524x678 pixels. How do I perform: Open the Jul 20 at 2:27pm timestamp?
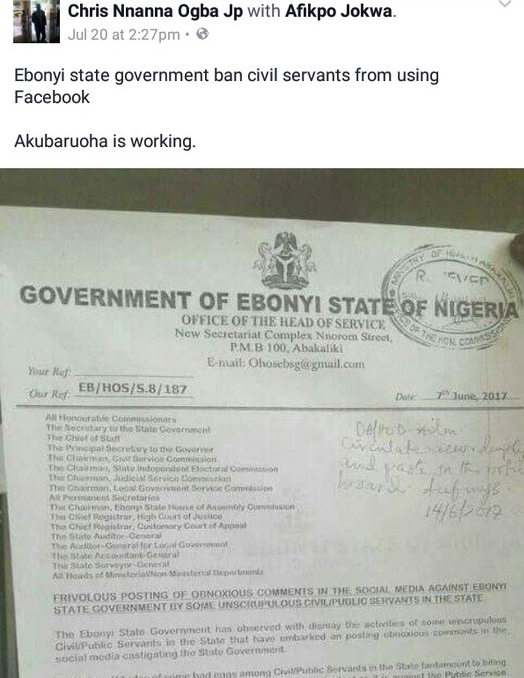124,35
